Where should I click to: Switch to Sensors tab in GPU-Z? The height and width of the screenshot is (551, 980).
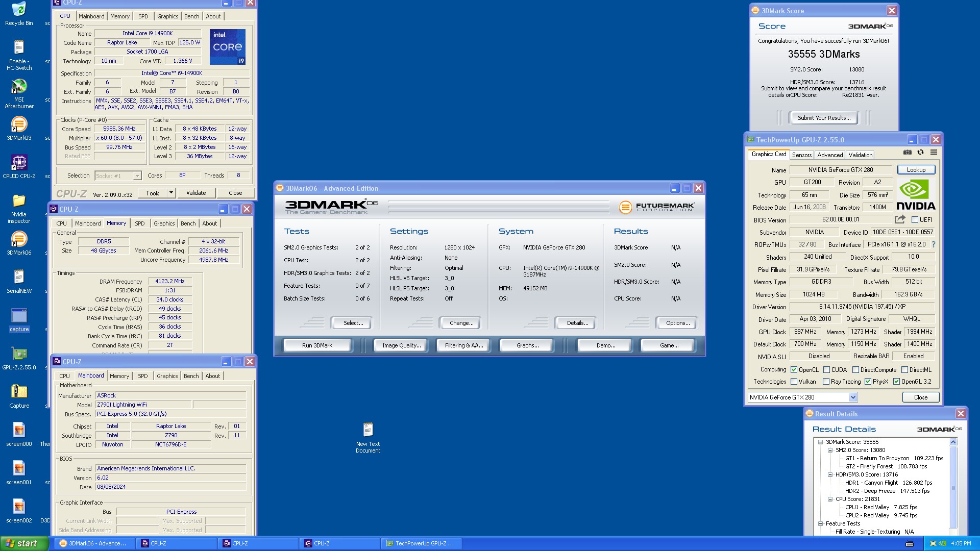[801, 155]
